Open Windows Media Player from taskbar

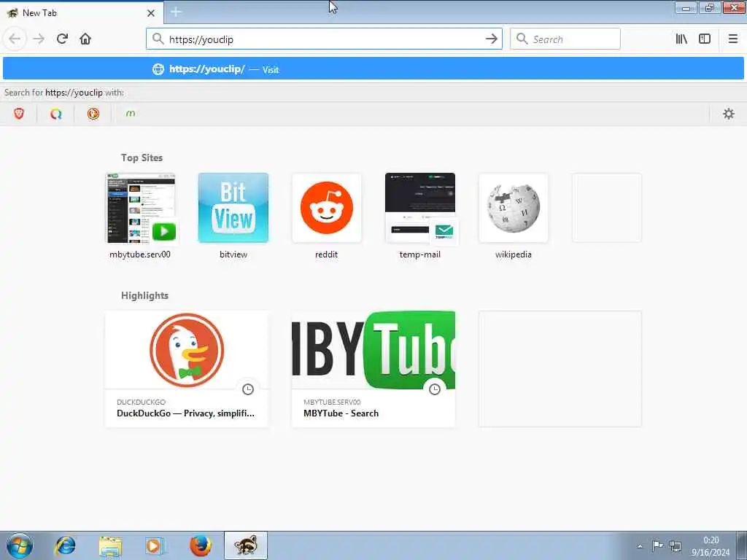(155, 545)
